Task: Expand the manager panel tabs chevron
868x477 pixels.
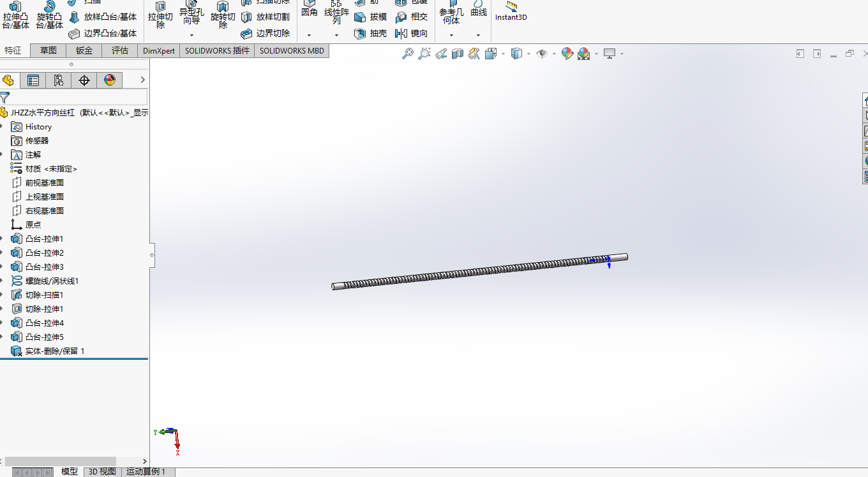Action: pos(142,80)
